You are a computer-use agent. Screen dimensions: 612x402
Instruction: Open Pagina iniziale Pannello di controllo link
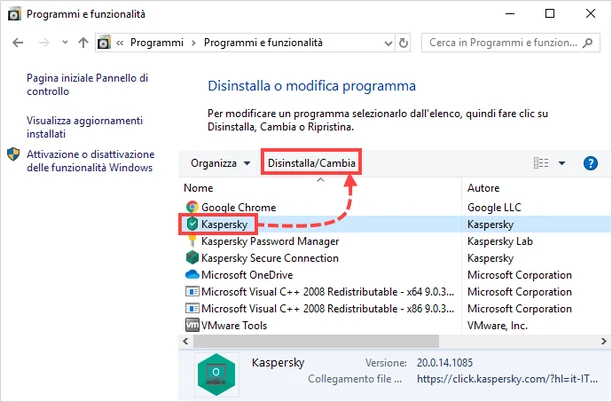tap(87, 85)
